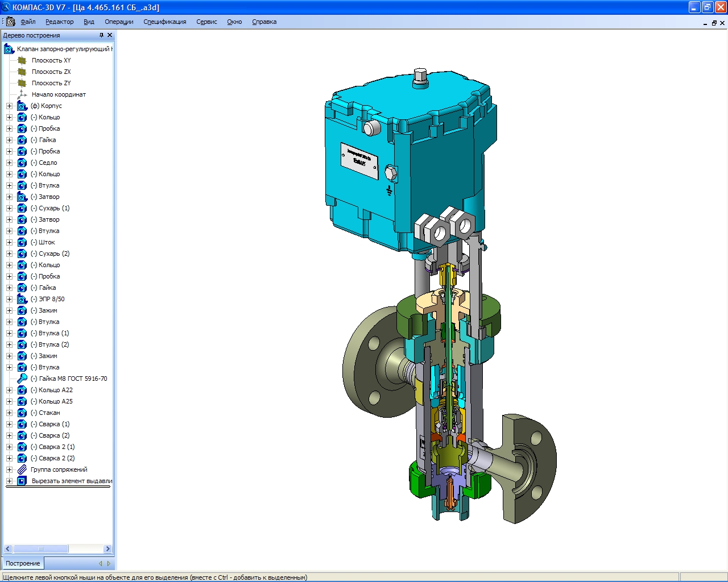Image resolution: width=728 pixels, height=582 pixels.
Task: Click the root assembly icon in tree
Action: [9, 49]
